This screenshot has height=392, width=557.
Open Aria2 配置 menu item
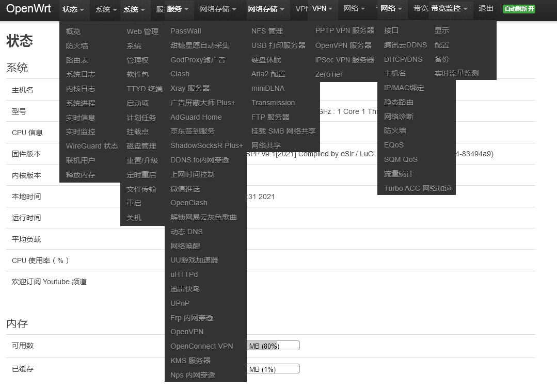point(268,74)
